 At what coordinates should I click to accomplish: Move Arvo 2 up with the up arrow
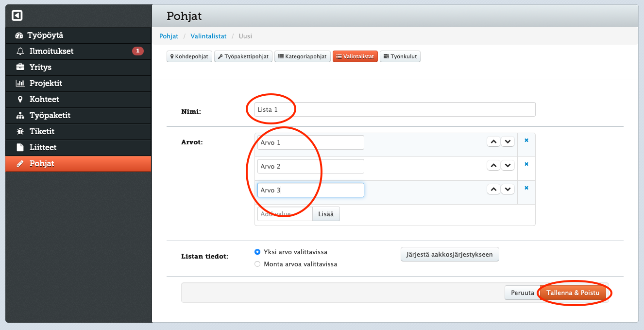[493, 166]
